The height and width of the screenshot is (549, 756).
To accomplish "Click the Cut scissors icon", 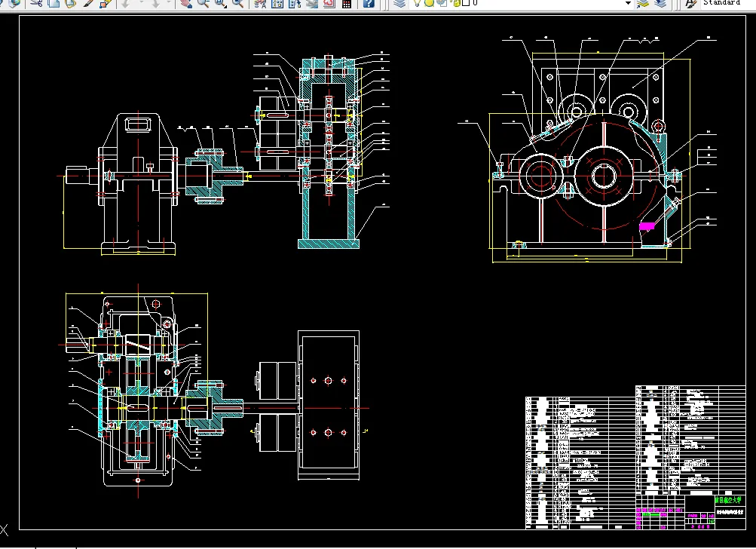I will (x=36, y=3).
